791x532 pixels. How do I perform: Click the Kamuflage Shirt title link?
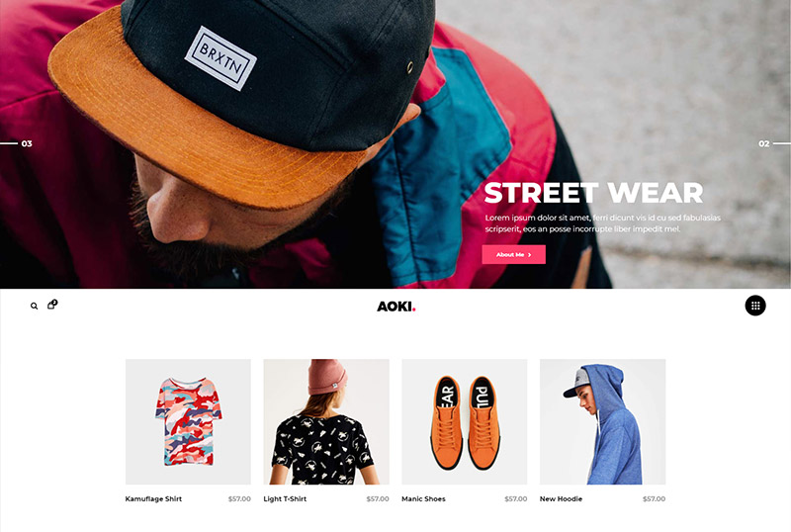(x=153, y=498)
